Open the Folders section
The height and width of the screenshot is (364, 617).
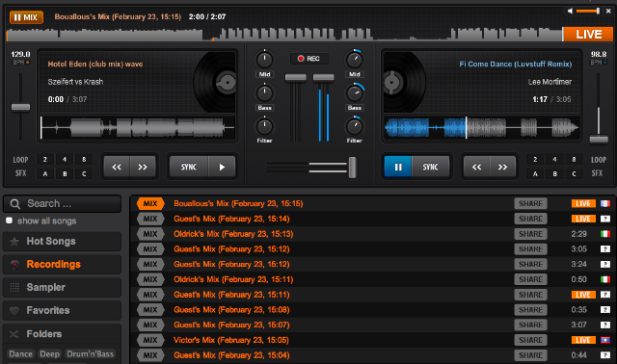tap(62, 334)
